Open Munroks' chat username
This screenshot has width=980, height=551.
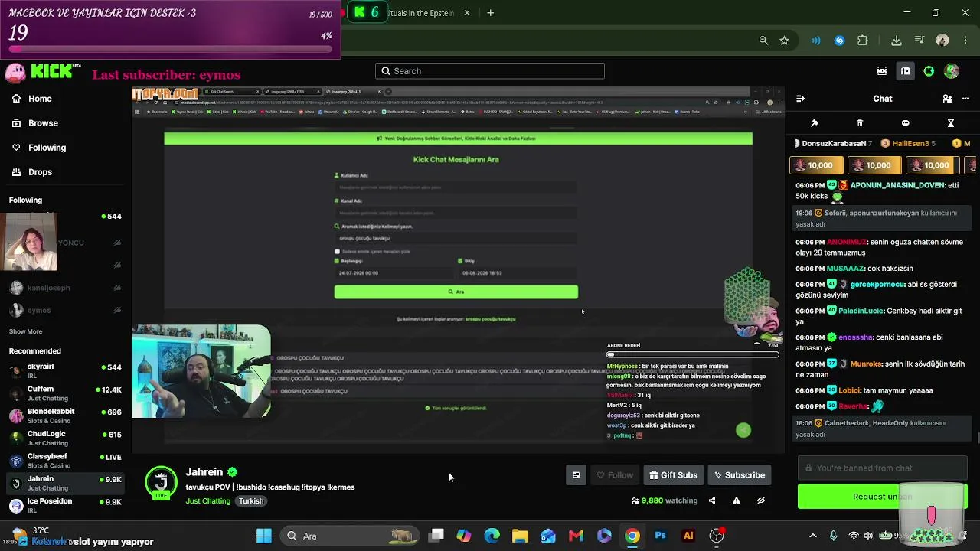pyautogui.click(x=866, y=364)
